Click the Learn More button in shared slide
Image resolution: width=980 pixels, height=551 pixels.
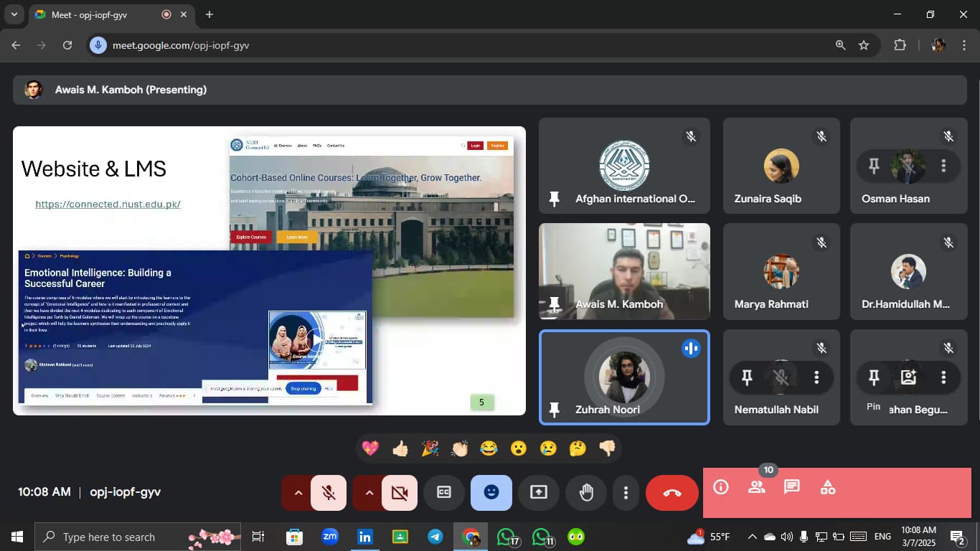(x=297, y=237)
